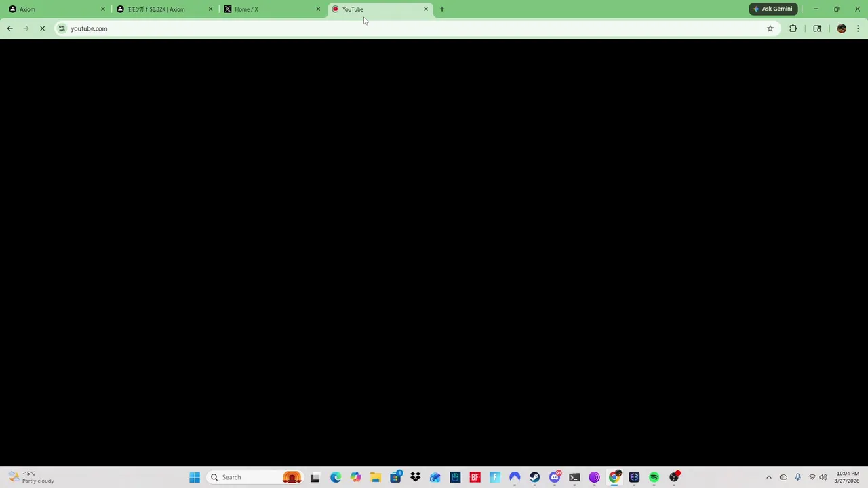Open File Explorer from the taskbar

click(375, 477)
